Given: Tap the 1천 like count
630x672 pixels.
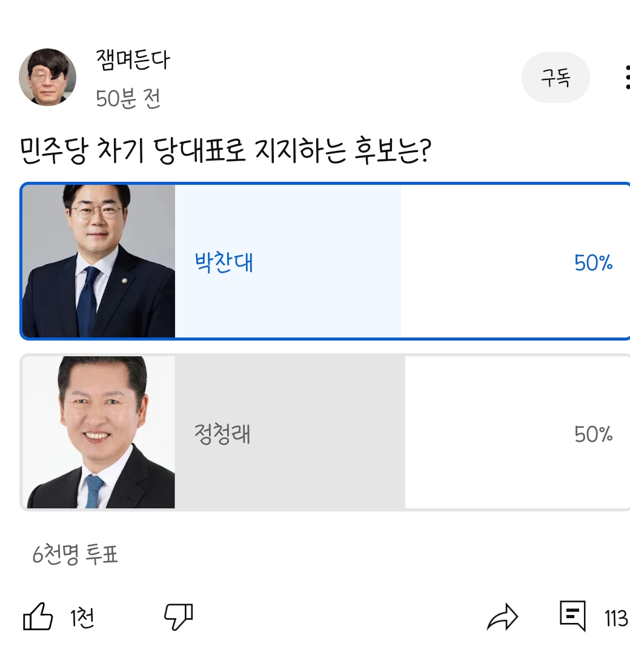Looking at the screenshot, I should point(82,619).
